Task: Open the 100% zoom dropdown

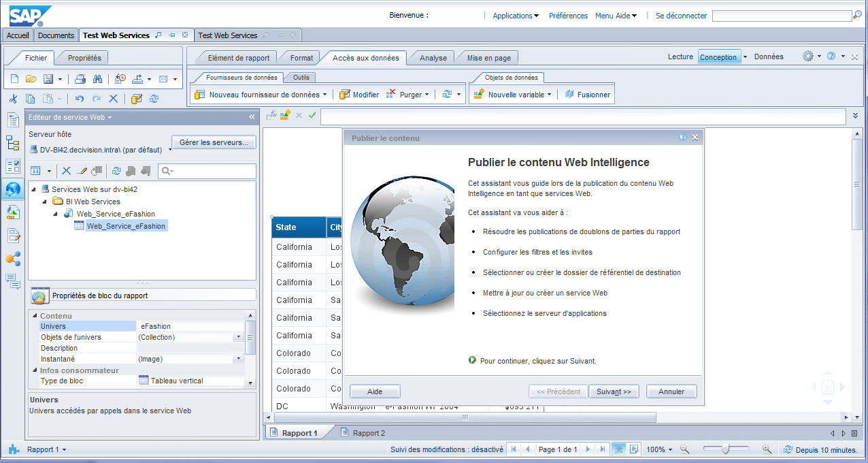Action: tap(670, 450)
